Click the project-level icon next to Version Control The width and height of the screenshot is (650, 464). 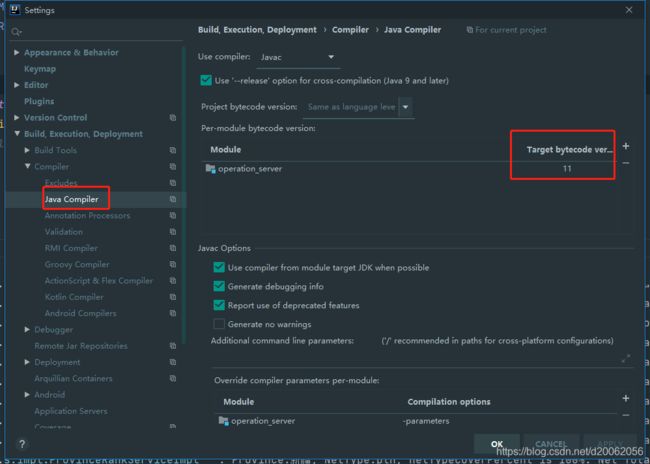(173, 118)
